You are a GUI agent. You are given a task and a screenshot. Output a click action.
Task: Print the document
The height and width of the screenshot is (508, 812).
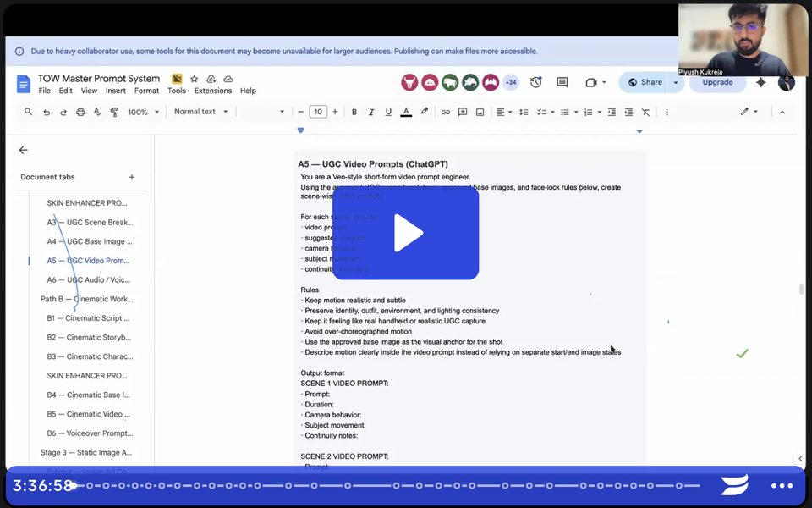pyautogui.click(x=80, y=112)
